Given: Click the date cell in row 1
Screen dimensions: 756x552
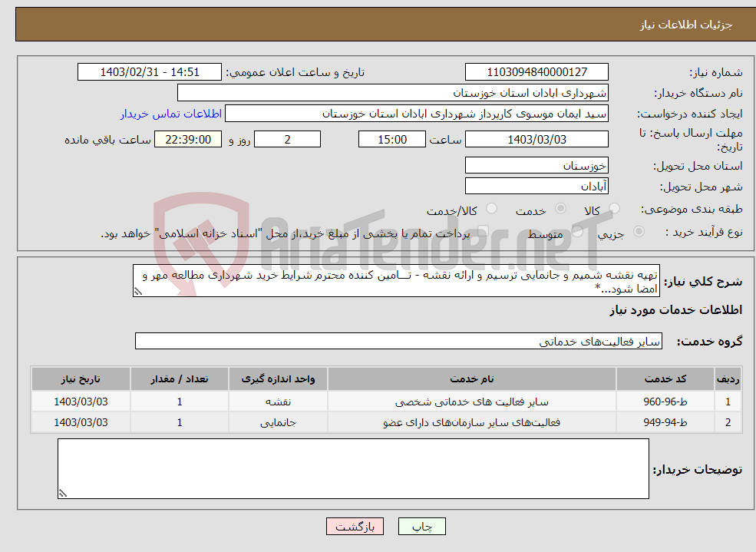Looking at the screenshot, I should [81, 402].
